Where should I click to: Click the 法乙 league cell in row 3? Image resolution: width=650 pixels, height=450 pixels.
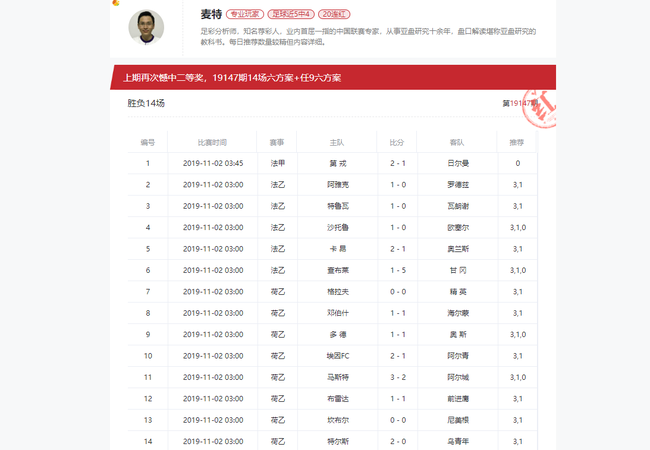pos(278,206)
